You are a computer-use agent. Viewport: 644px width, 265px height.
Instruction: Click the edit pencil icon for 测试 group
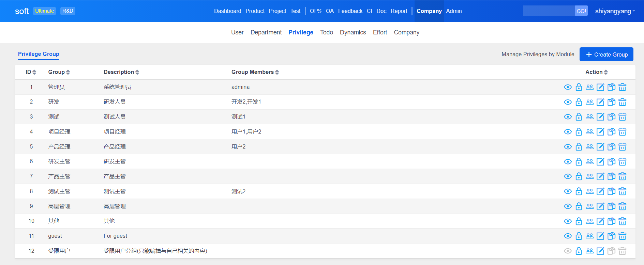pyautogui.click(x=600, y=117)
